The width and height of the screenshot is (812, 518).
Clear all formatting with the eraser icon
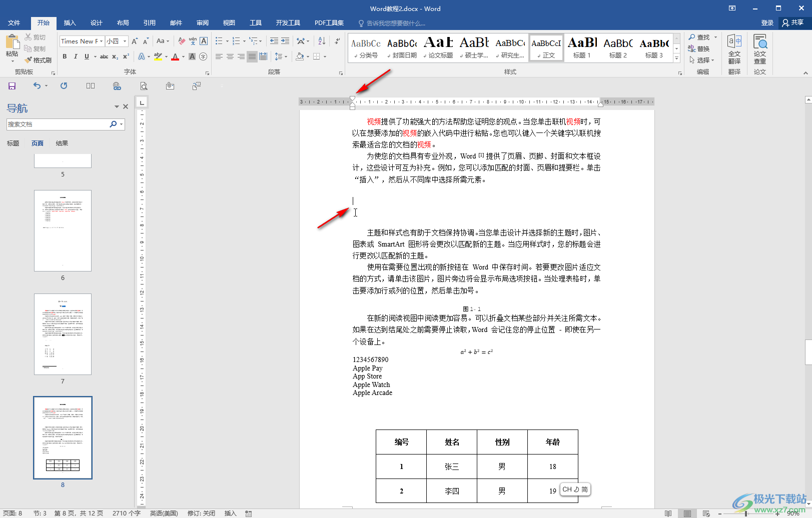[x=182, y=41]
